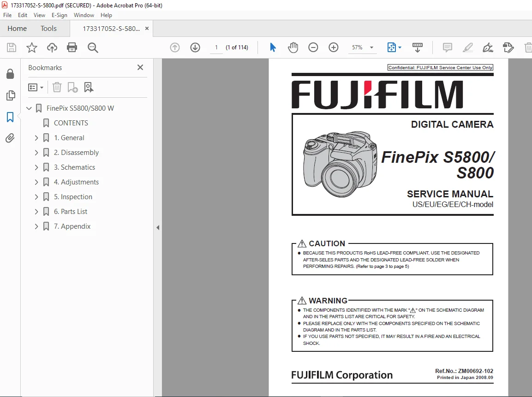The width and height of the screenshot is (532, 397).
Task: Switch to the Home tab
Action: (x=17, y=29)
